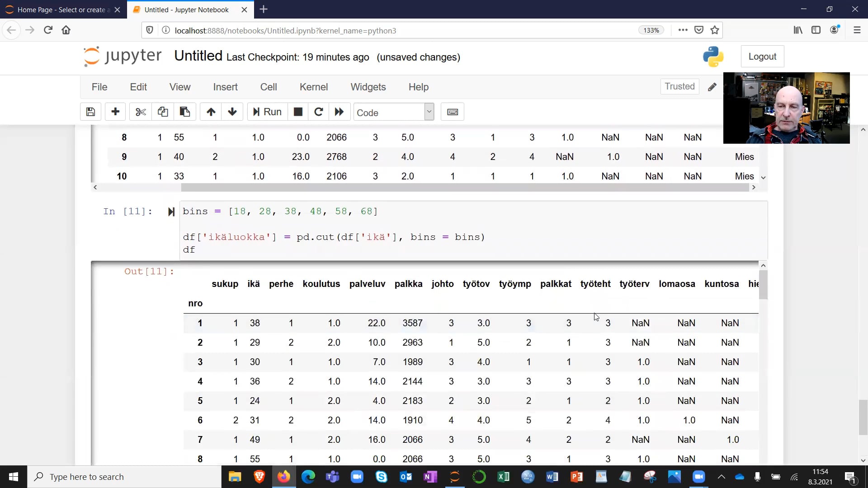
Task: Save the notebook with the save icon
Action: [90, 112]
